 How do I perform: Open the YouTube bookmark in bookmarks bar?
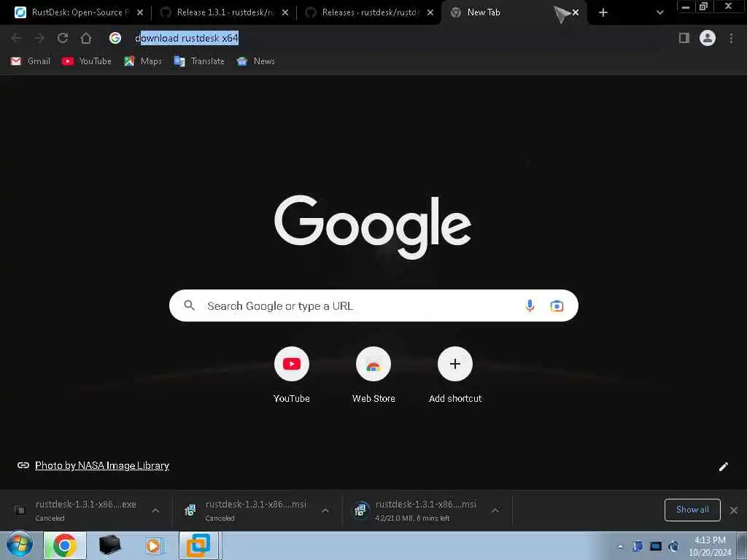pos(86,61)
